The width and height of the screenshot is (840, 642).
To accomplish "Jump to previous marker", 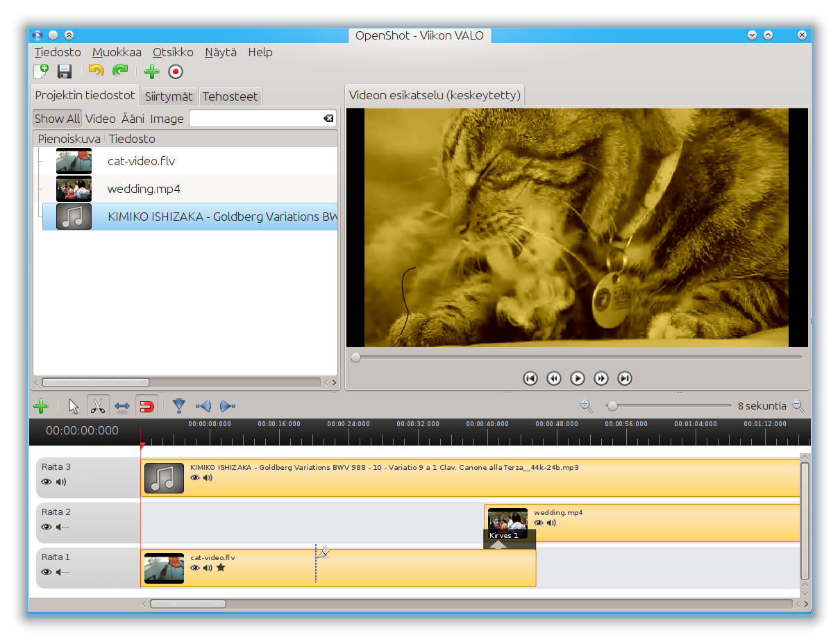I will click(203, 406).
